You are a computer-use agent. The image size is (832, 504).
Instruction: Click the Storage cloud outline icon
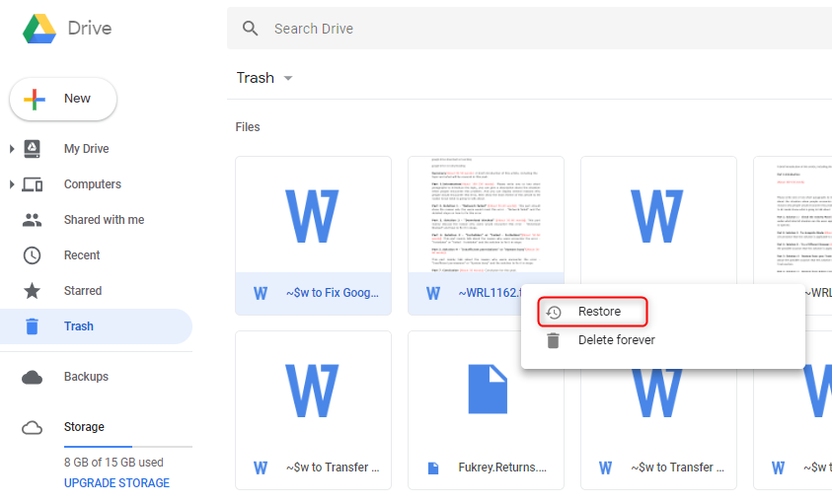pos(32,428)
